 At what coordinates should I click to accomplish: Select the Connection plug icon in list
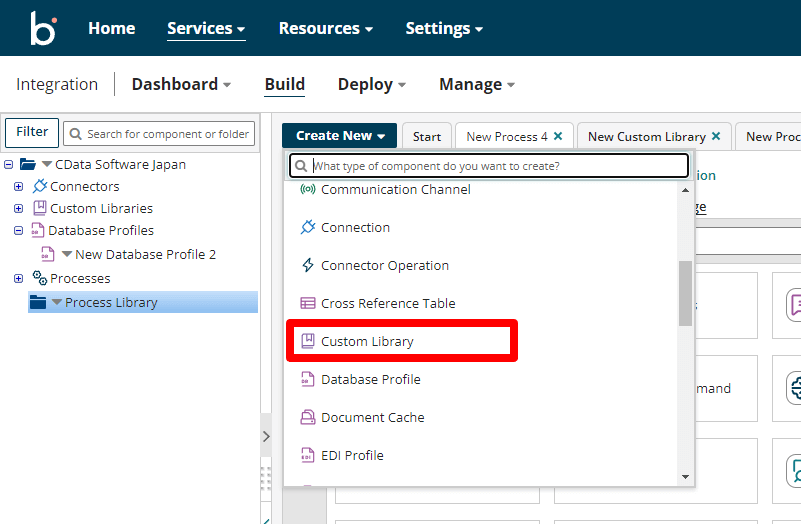coord(308,228)
